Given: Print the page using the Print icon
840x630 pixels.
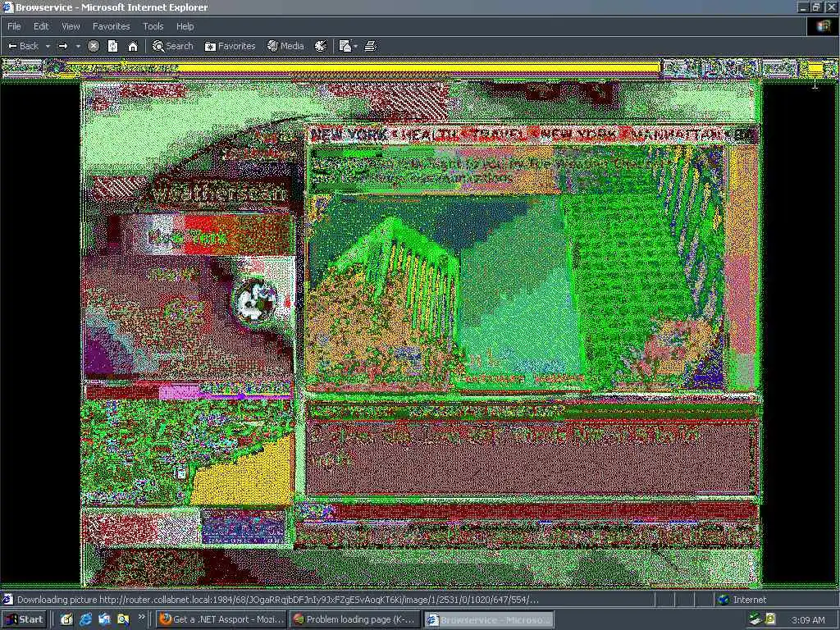Looking at the screenshot, I should 370,46.
